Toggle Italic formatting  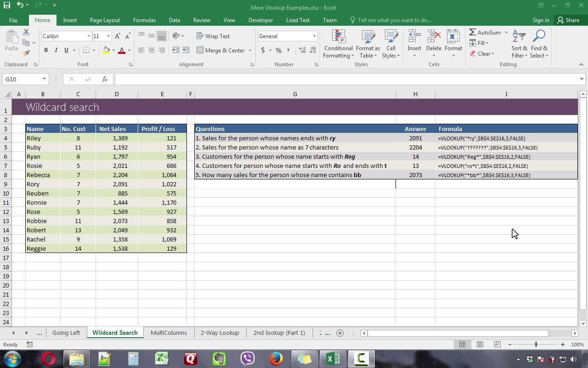tap(56, 50)
